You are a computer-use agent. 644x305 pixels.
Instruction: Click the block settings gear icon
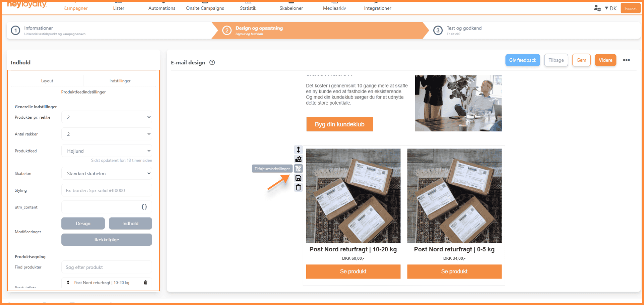pyautogui.click(x=298, y=159)
